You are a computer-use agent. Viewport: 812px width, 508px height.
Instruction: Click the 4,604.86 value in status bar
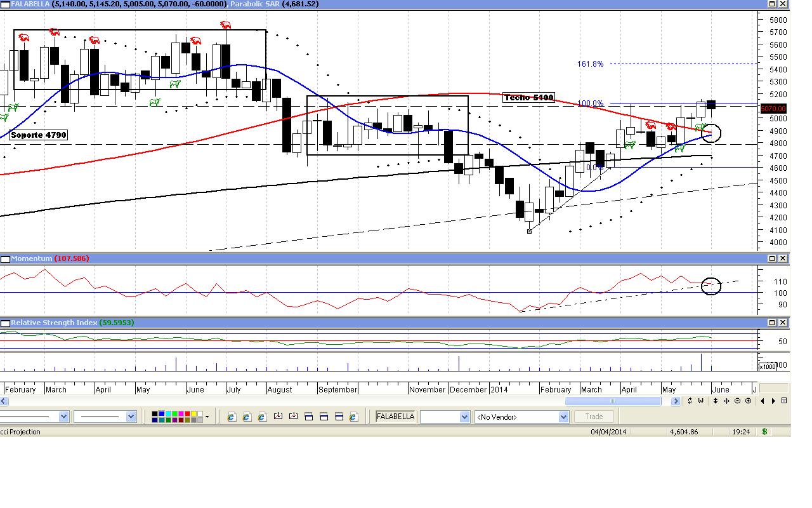click(x=684, y=432)
